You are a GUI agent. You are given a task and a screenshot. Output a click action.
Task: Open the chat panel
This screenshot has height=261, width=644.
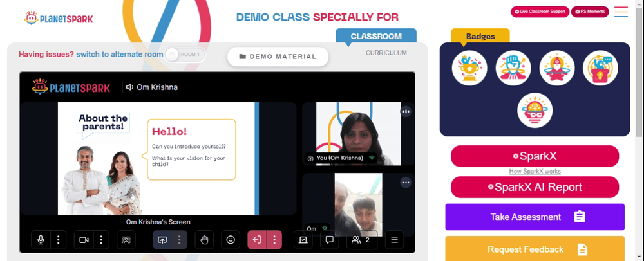coord(329,240)
